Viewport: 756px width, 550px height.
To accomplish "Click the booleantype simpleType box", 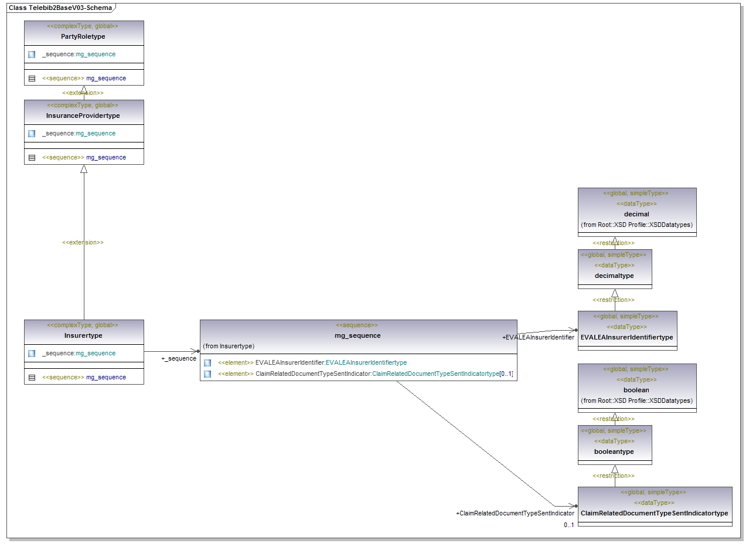I will pyautogui.click(x=614, y=451).
